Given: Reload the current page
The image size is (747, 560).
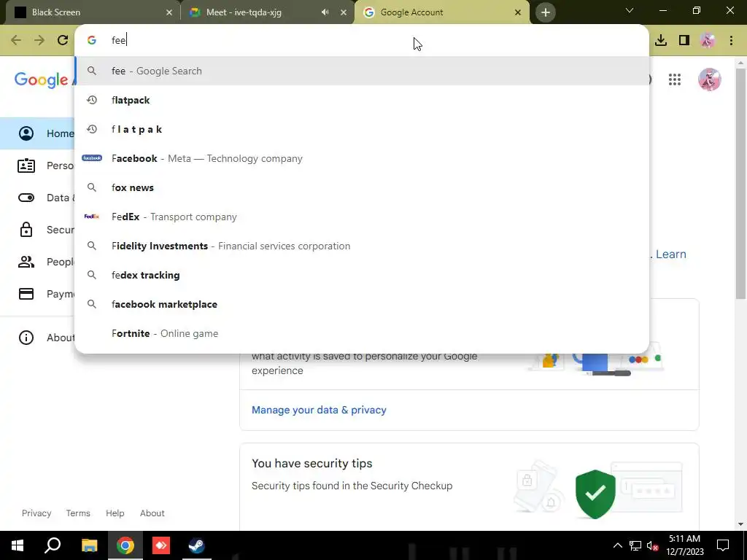Looking at the screenshot, I should [63, 40].
